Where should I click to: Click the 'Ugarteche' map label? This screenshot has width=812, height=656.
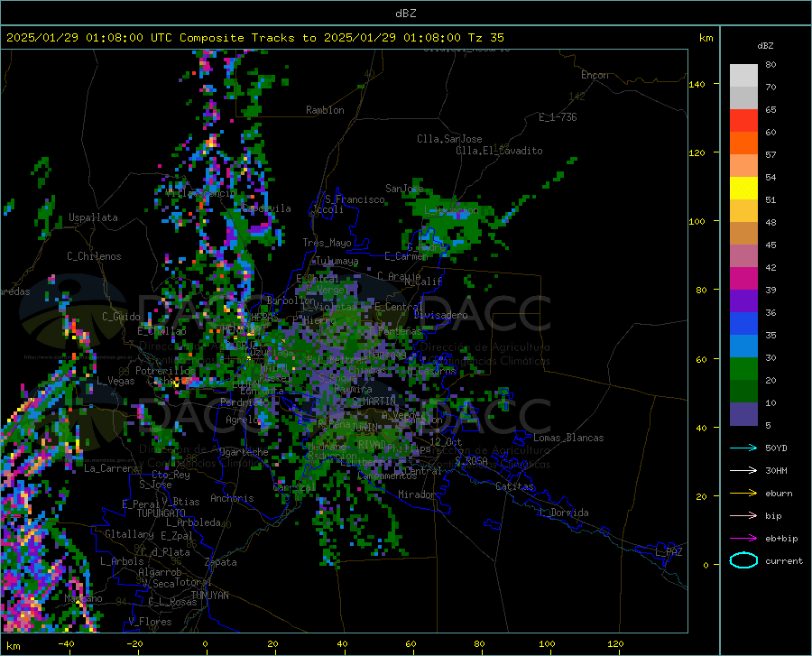pyautogui.click(x=244, y=452)
